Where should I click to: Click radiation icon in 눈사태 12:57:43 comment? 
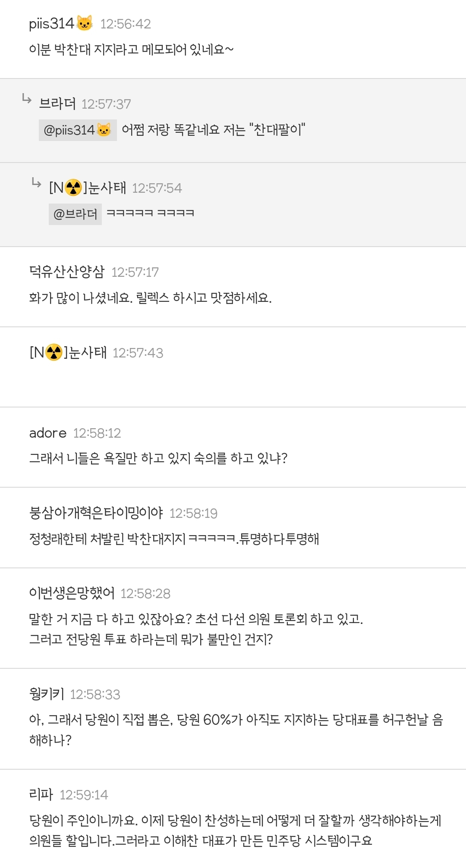tap(54, 353)
